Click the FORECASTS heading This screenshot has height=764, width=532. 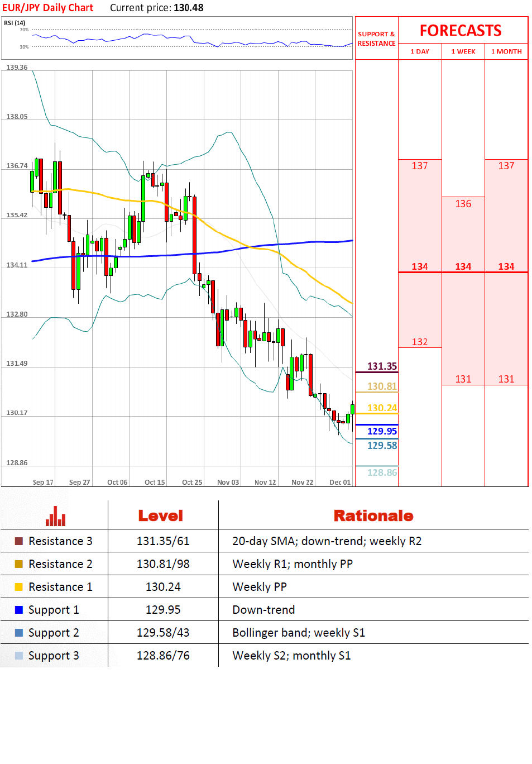461,30
